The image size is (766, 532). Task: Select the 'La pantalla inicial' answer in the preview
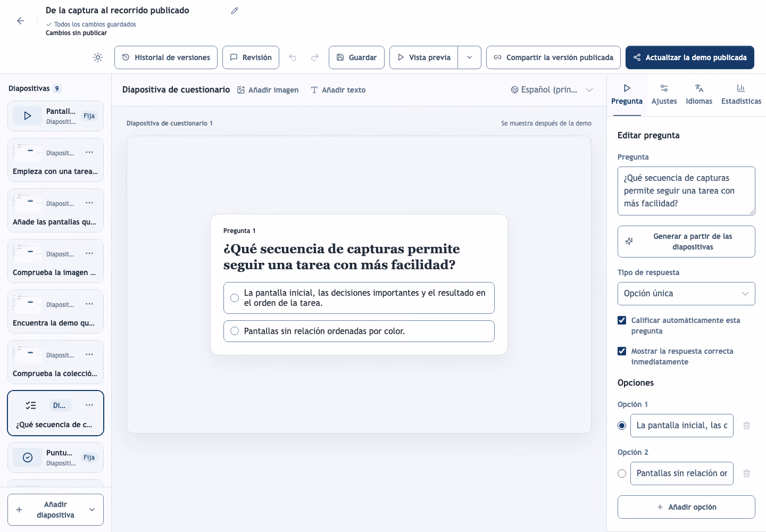[359, 298]
